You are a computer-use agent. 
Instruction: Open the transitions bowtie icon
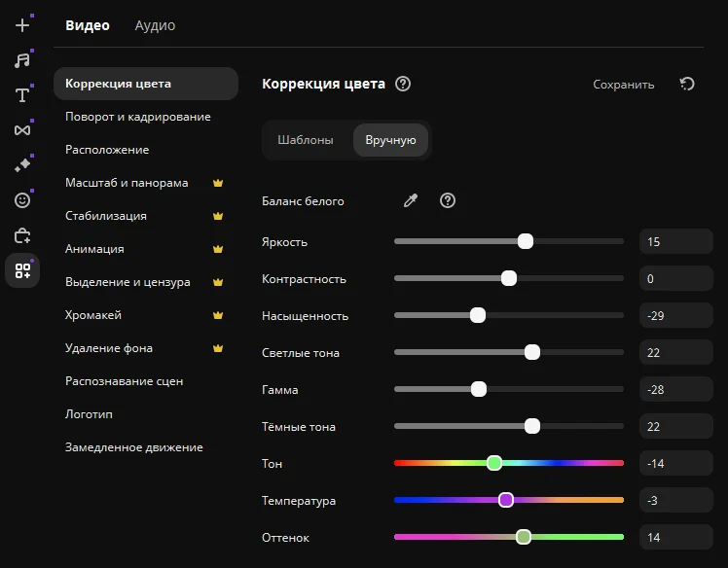coord(22,129)
